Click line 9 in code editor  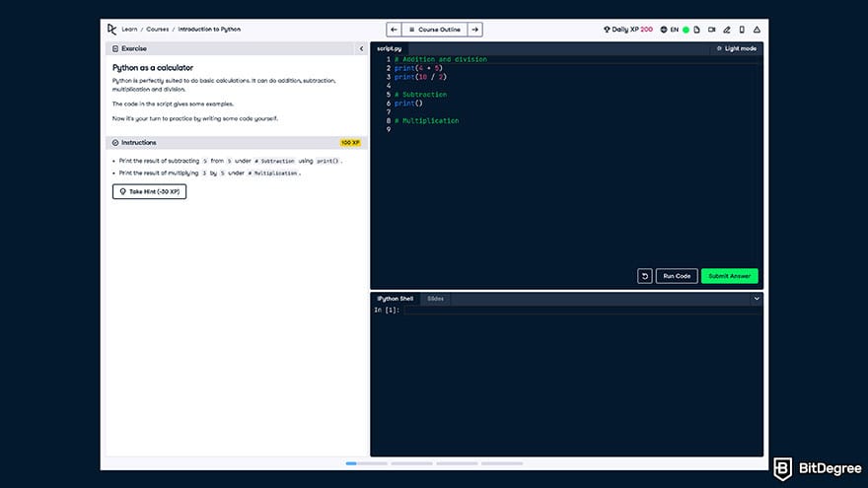coord(576,129)
